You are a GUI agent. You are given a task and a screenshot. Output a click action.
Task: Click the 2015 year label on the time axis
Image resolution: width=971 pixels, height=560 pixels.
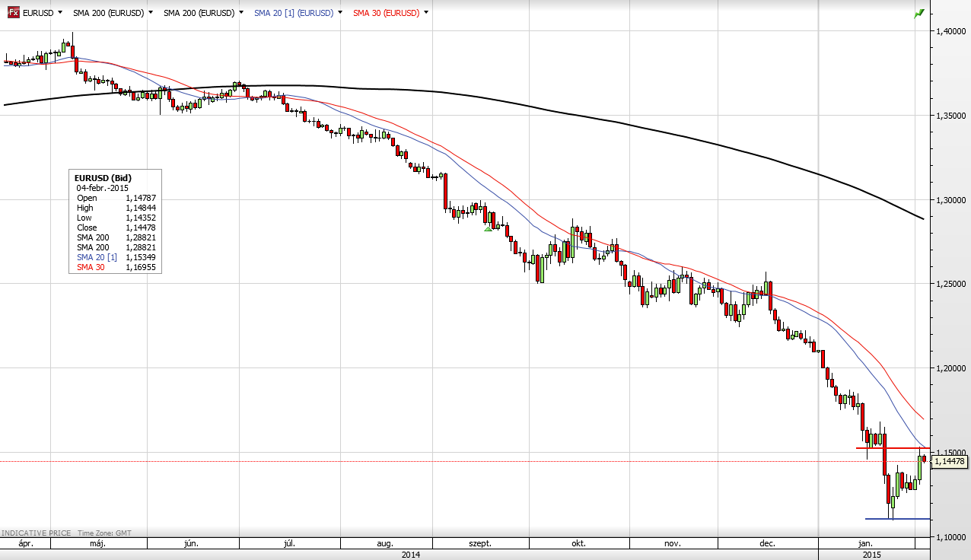872,555
